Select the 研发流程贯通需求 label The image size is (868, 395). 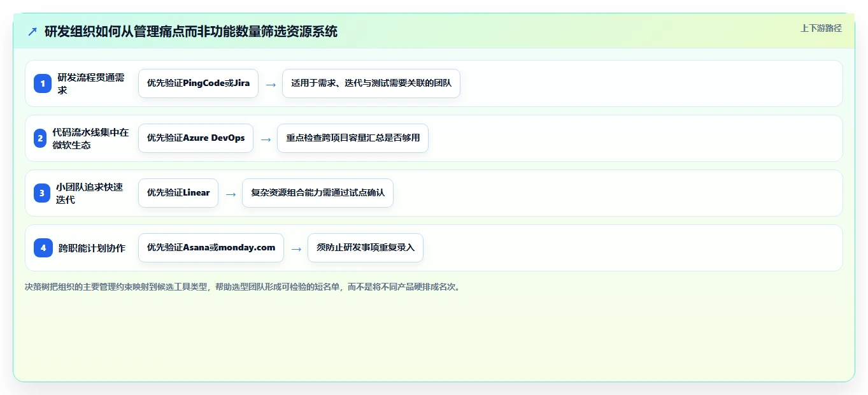pos(91,83)
